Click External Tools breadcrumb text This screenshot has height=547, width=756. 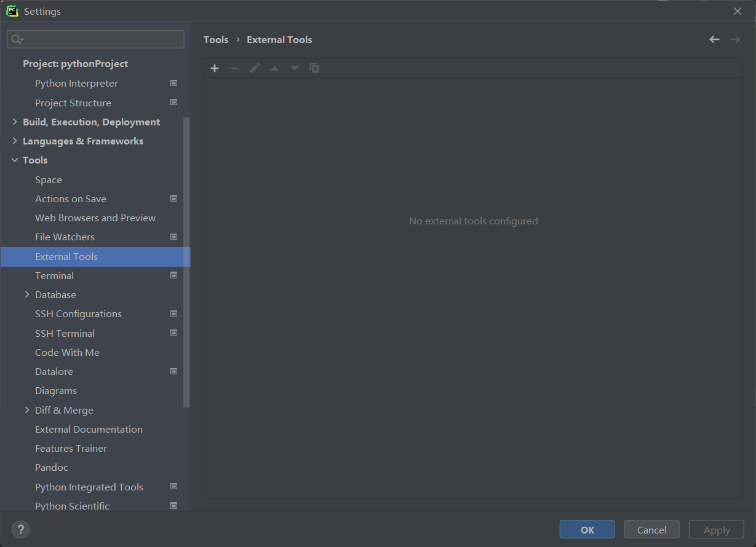click(279, 39)
